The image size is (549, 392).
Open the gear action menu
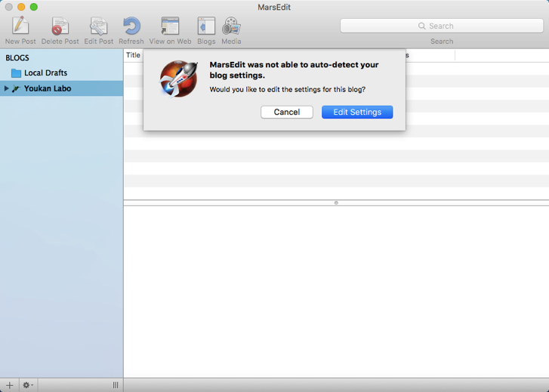[28, 385]
